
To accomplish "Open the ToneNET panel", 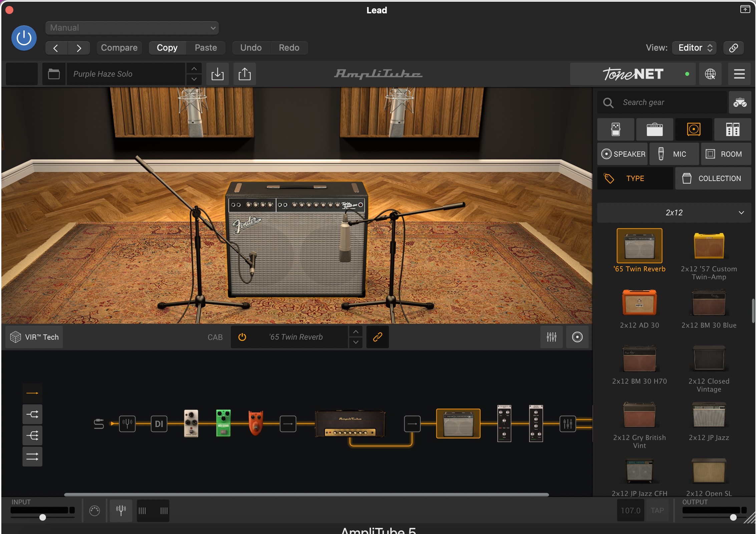I will (633, 74).
